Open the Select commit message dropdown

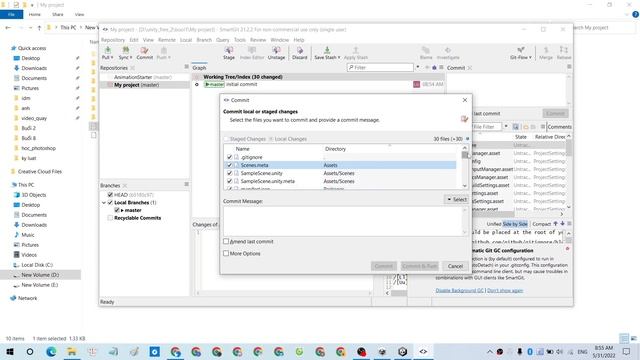click(x=457, y=199)
